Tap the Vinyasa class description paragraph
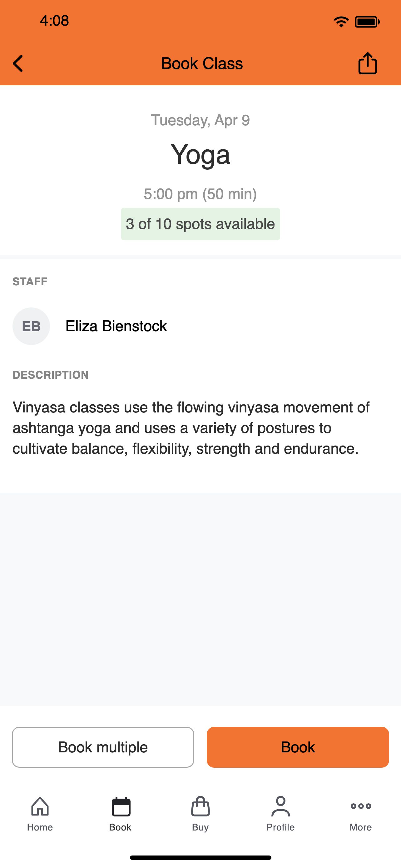 191,428
